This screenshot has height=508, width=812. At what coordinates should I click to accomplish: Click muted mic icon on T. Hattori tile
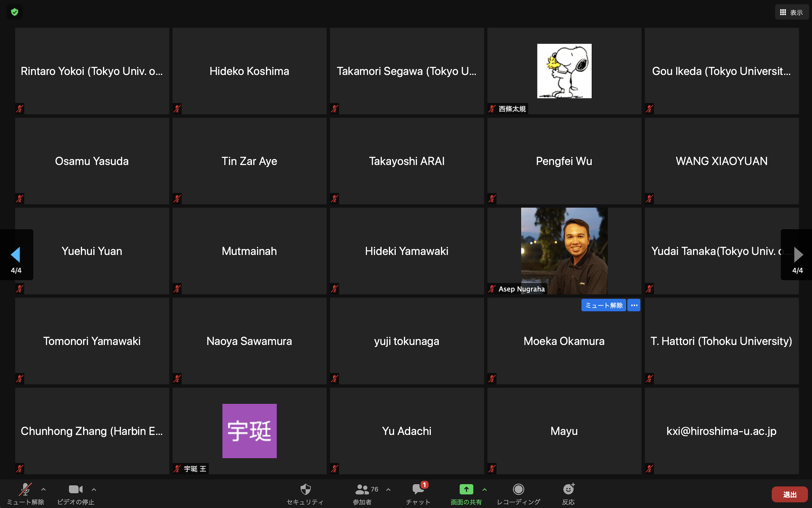(x=649, y=379)
